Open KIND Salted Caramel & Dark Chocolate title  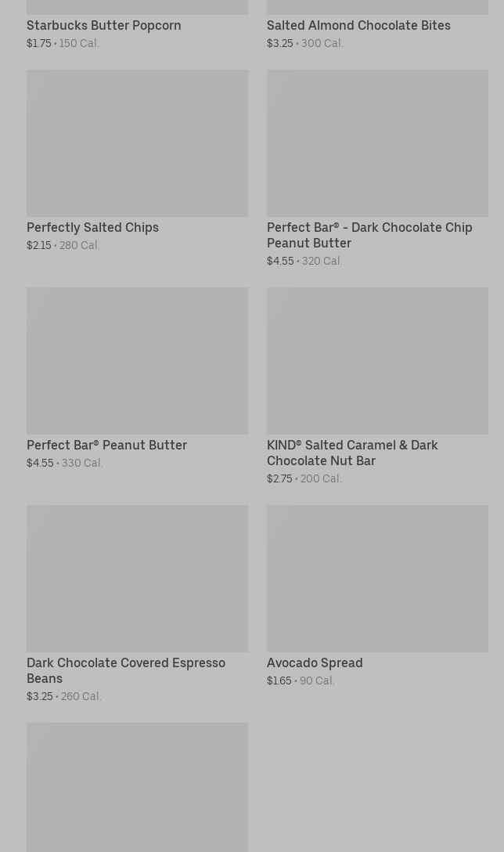coord(351,453)
